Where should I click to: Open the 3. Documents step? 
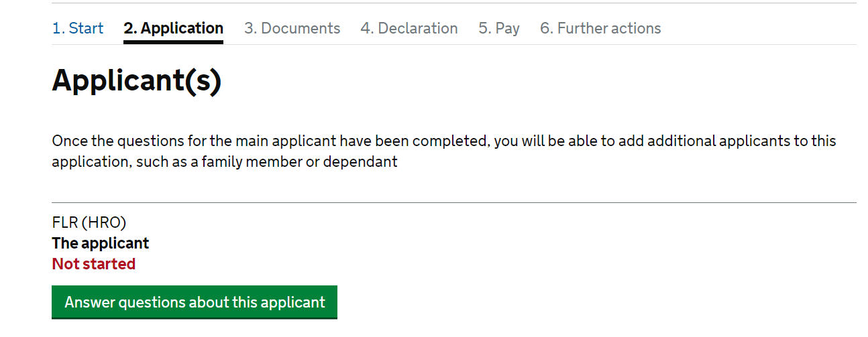292,28
